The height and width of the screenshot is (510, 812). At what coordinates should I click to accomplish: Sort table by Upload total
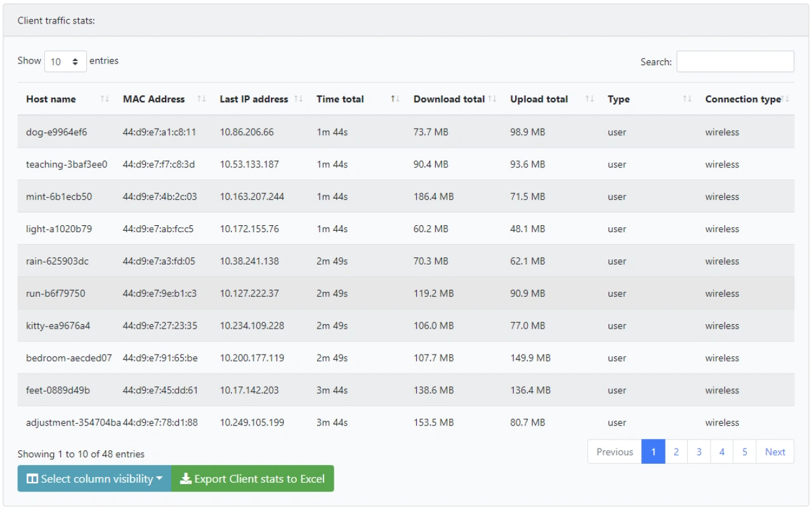coord(539,99)
